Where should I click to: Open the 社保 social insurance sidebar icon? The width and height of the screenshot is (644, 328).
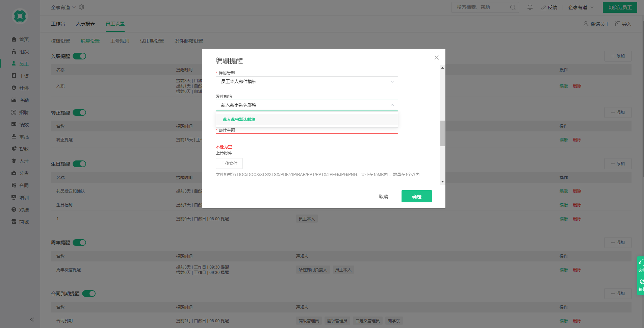pos(14,88)
